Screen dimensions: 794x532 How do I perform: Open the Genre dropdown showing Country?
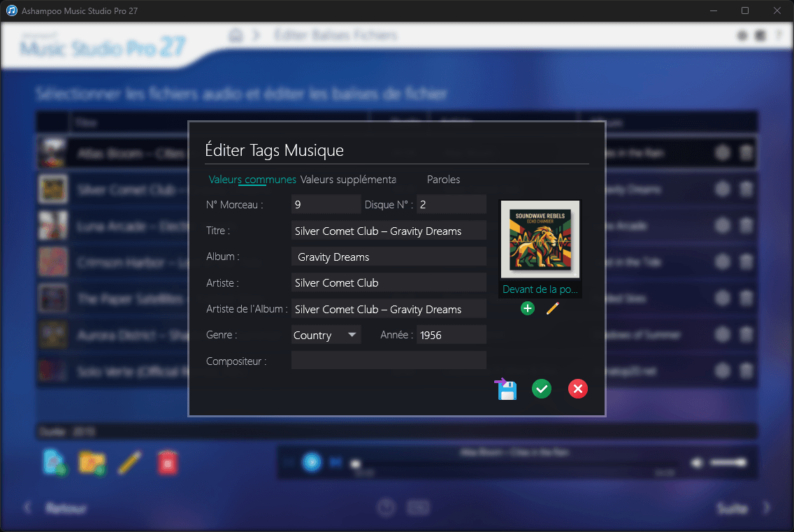click(326, 335)
